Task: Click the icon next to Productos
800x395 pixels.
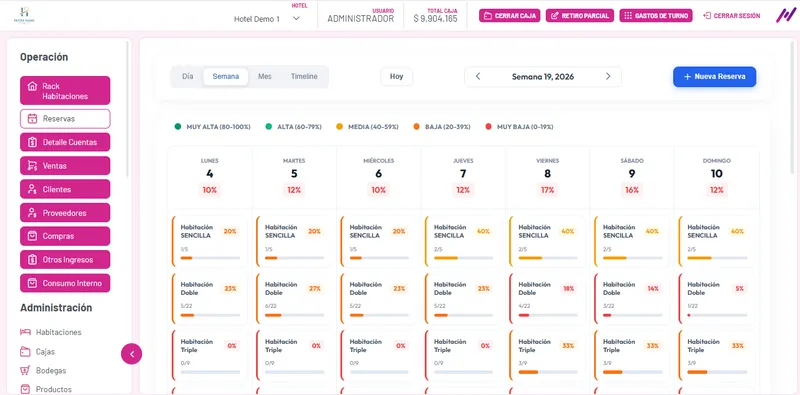Action: point(25,389)
